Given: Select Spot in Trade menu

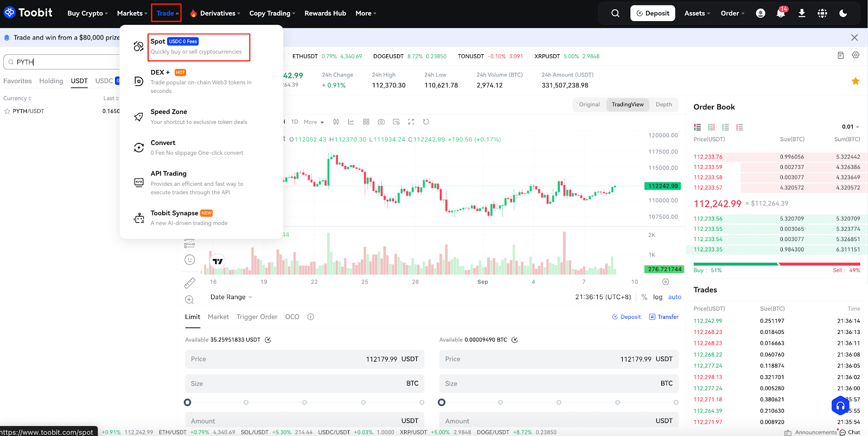Looking at the screenshot, I should point(199,47).
